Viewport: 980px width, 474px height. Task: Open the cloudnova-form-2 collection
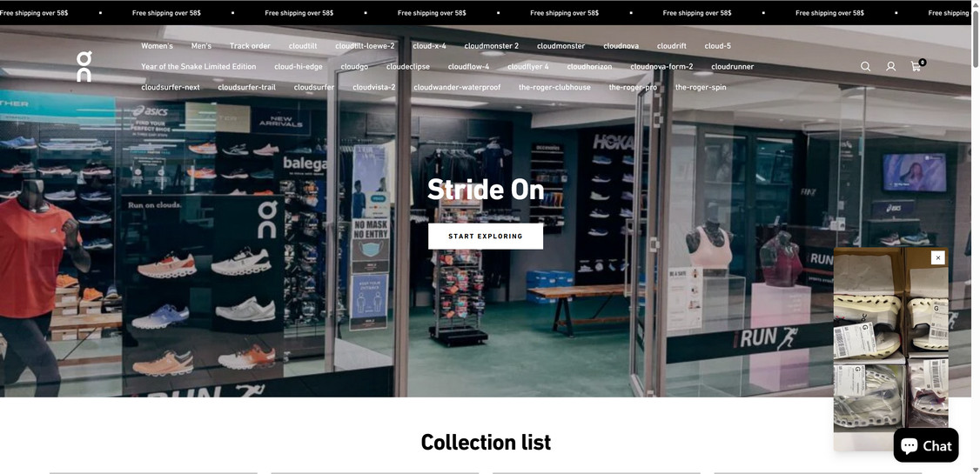point(661,66)
